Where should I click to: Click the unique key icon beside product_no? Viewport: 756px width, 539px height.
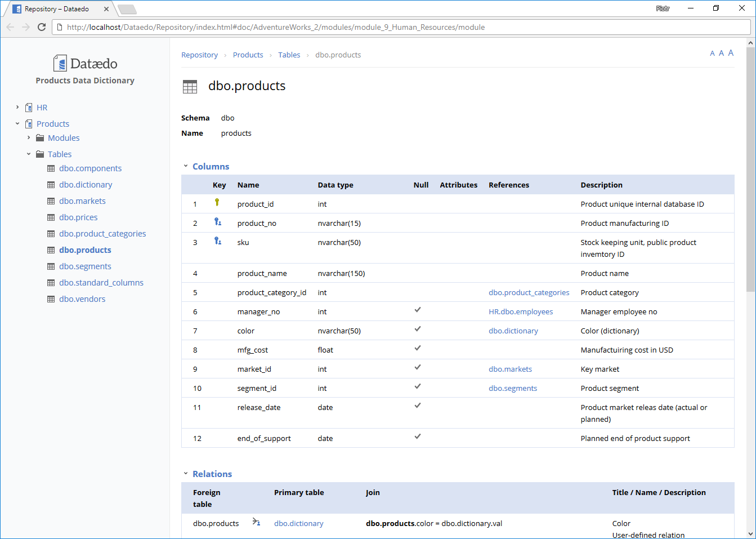tap(217, 222)
